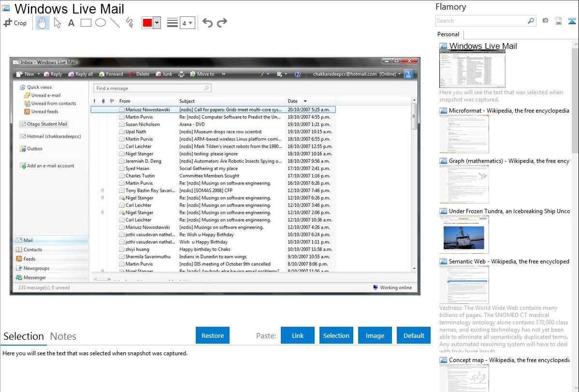Undo the last annotation
The height and width of the screenshot is (392, 579).
pos(207,23)
